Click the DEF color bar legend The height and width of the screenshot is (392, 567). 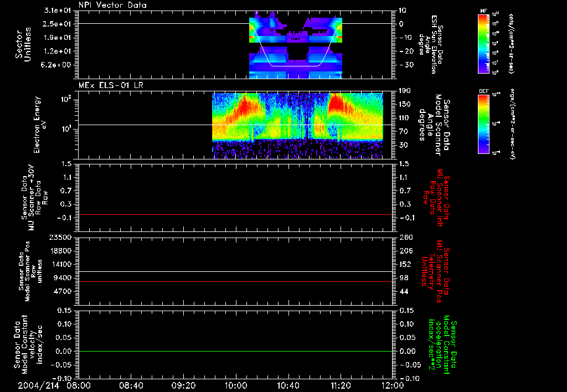coord(483,124)
